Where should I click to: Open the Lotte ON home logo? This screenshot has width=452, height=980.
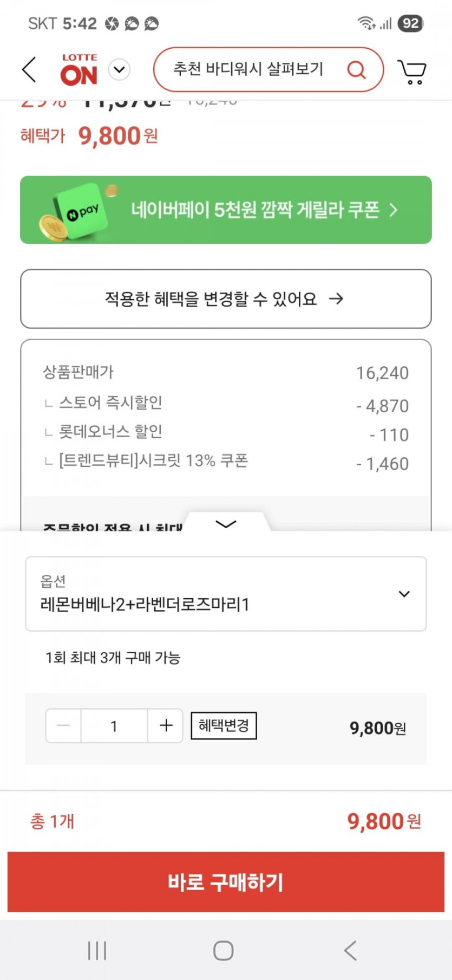click(x=79, y=70)
